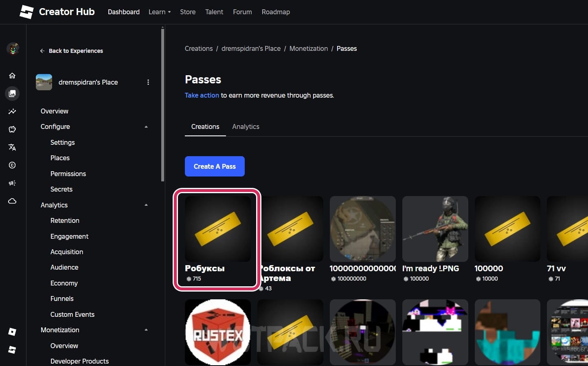588x366 pixels.
Task: Click the three-dot menu next to dremspidran's Place
Action: pos(148,82)
